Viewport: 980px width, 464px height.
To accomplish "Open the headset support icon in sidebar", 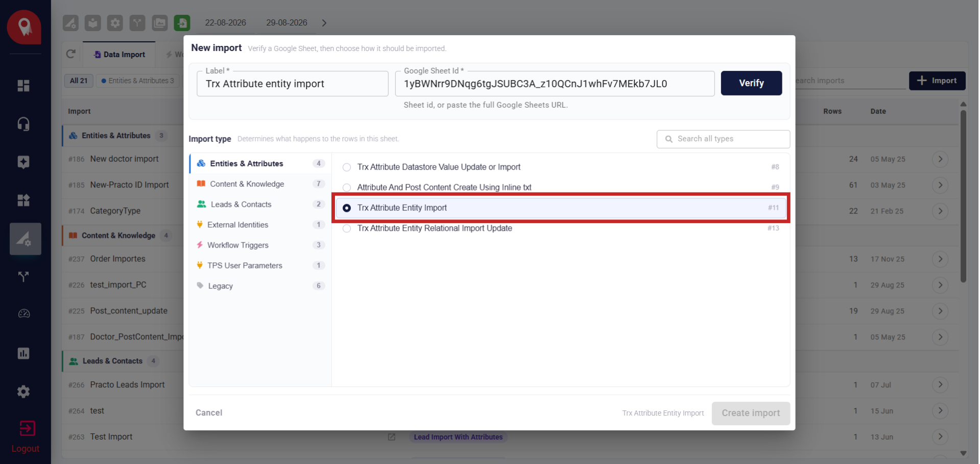I will pyautogui.click(x=23, y=124).
